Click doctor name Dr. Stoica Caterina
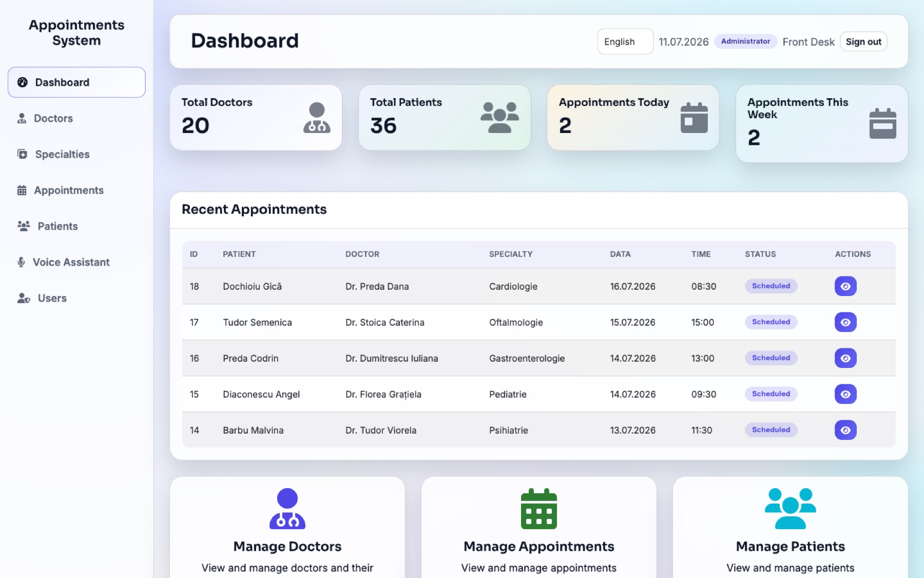This screenshot has height=578, width=924. click(x=385, y=323)
